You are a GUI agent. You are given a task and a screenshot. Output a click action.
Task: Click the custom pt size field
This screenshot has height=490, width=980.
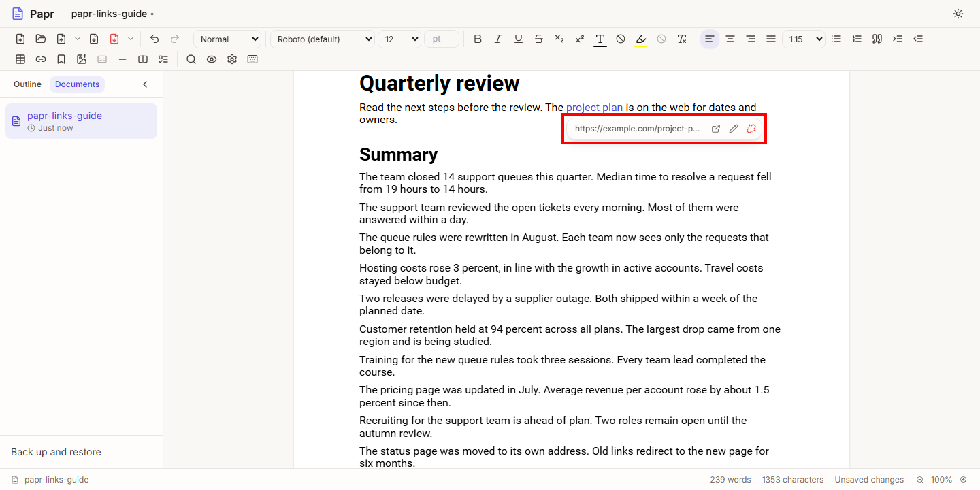click(x=442, y=39)
